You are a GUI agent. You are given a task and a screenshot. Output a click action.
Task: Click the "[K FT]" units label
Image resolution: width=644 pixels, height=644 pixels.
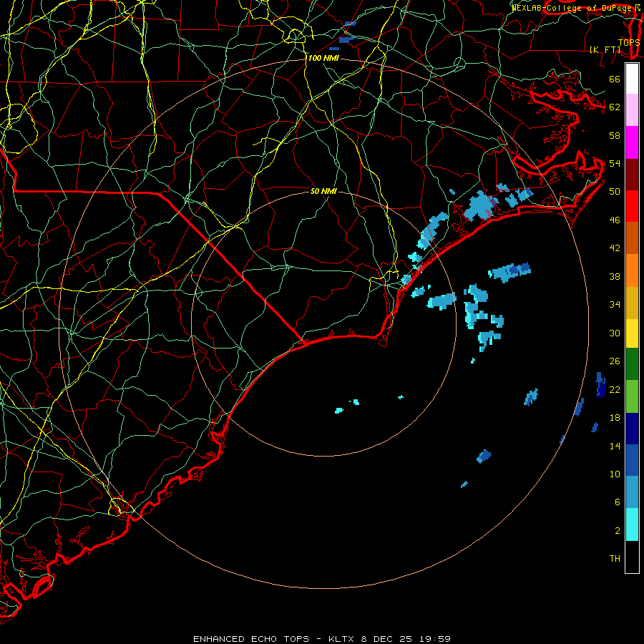(605, 50)
